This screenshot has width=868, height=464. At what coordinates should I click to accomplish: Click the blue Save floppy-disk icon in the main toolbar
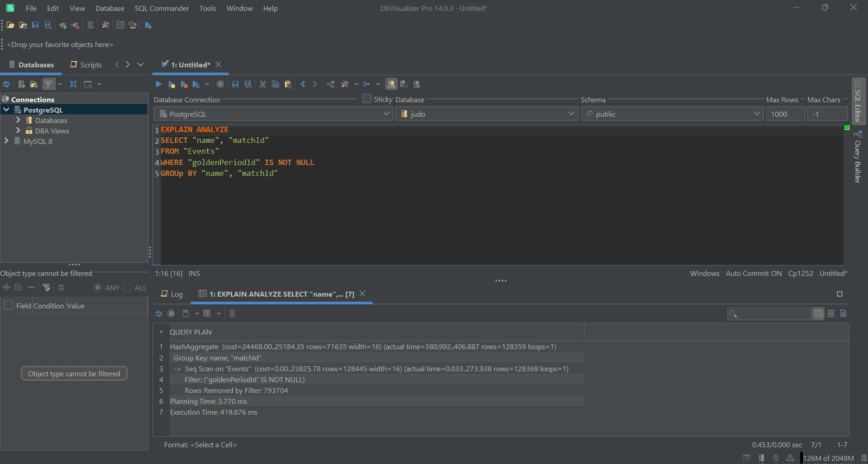pyautogui.click(x=35, y=25)
